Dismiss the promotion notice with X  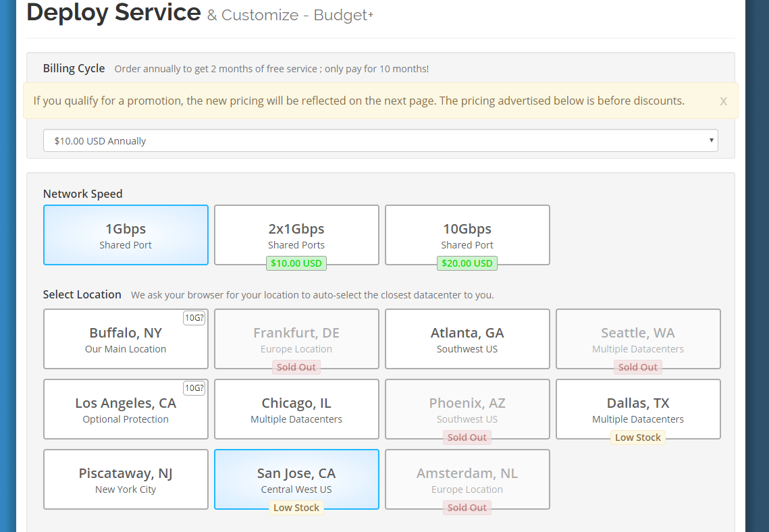point(723,101)
